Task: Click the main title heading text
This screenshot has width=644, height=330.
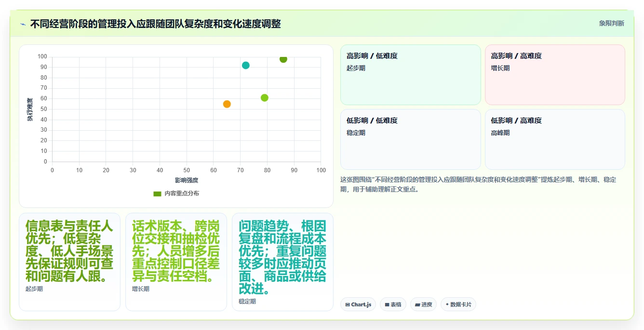Action: (155, 24)
